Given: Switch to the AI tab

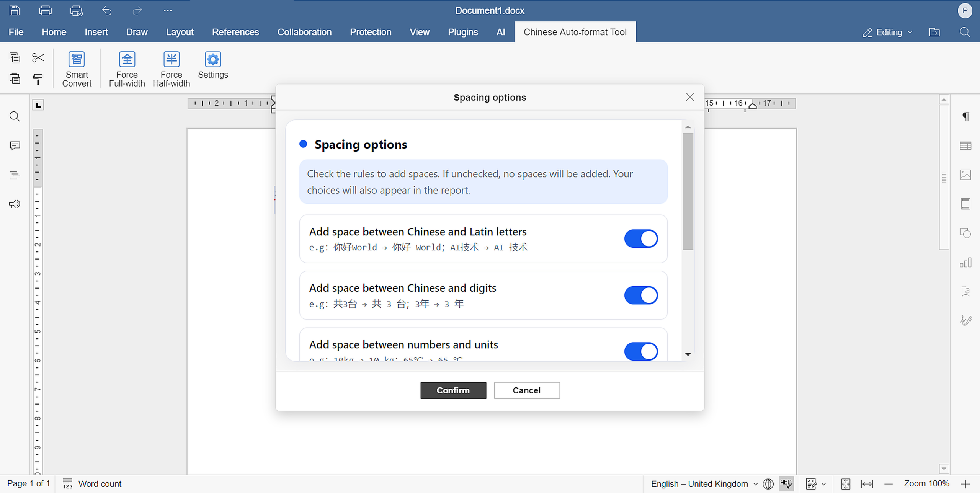Looking at the screenshot, I should click(500, 32).
